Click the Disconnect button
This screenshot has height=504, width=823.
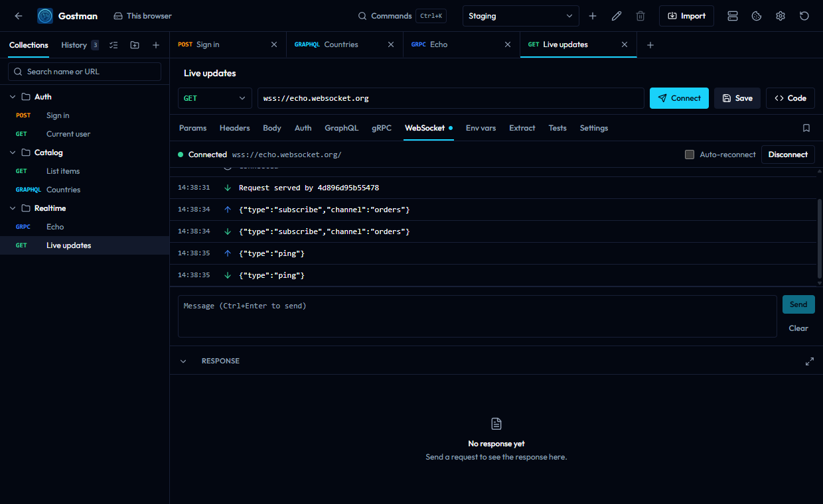[x=788, y=155]
